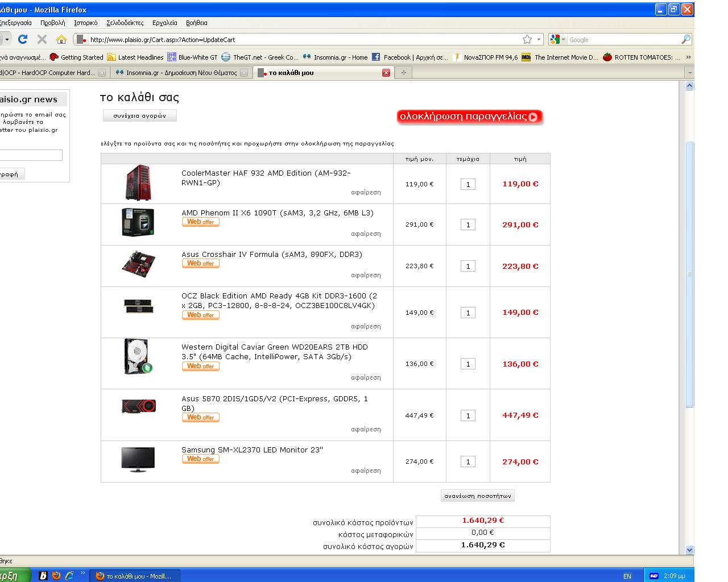Image resolution: width=728 pixels, height=582 pixels.
Task: Click the 'ανανέωση ποσοτήτων' button
Action: pos(478,496)
